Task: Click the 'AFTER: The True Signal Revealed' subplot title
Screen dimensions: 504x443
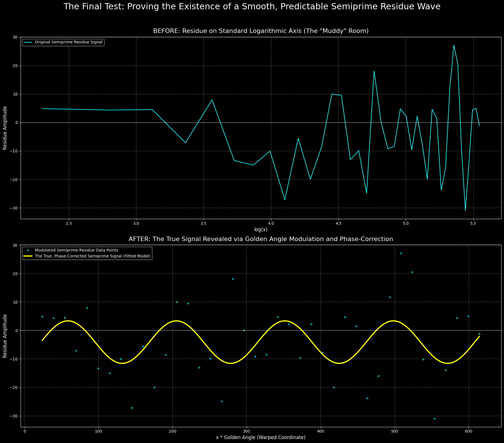Action: [261, 239]
